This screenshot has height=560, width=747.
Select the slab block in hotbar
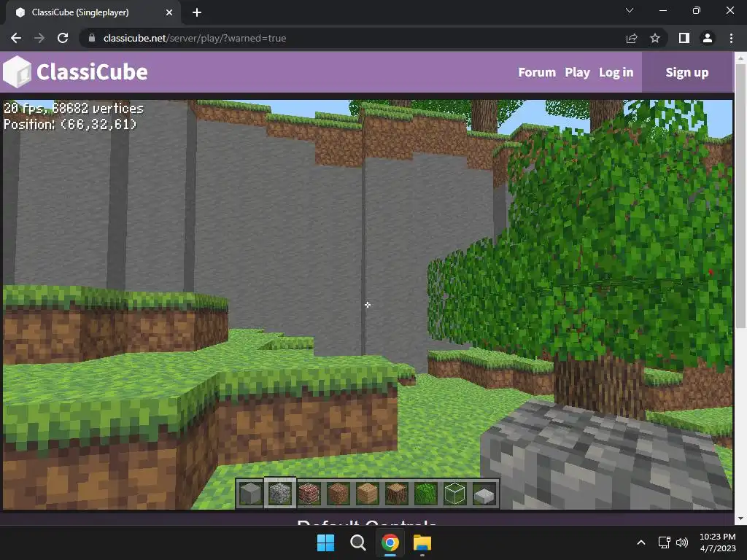pyautogui.click(x=484, y=494)
